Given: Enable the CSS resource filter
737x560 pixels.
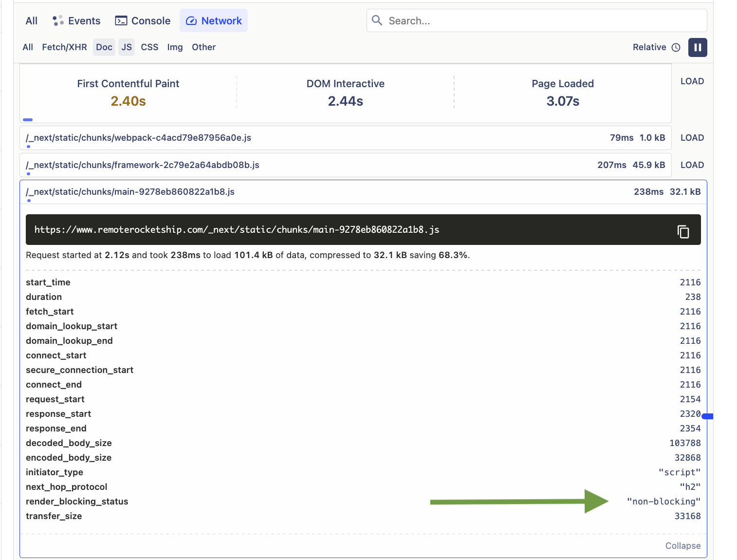Looking at the screenshot, I should [149, 47].
